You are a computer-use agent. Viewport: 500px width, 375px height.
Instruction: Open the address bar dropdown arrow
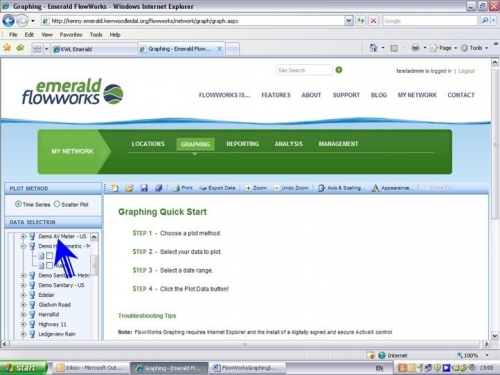[x=348, y=21]
